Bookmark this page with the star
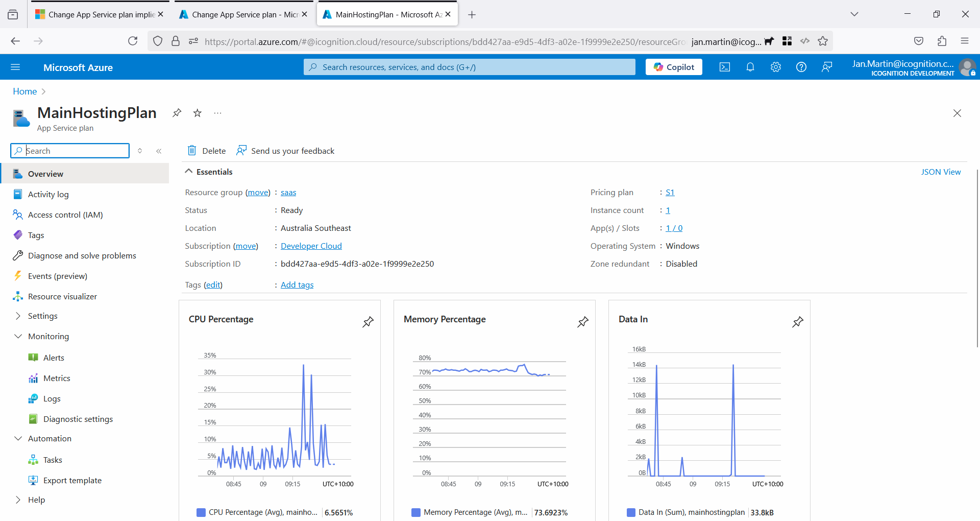This screenshot has width=980, height=521. 823,41
